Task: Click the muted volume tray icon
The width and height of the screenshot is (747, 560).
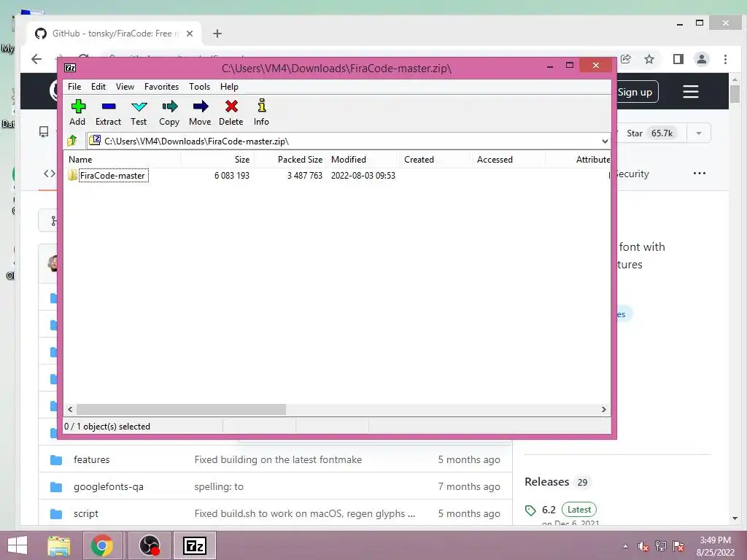Action: pyautogui.click(x=643, y=546)
